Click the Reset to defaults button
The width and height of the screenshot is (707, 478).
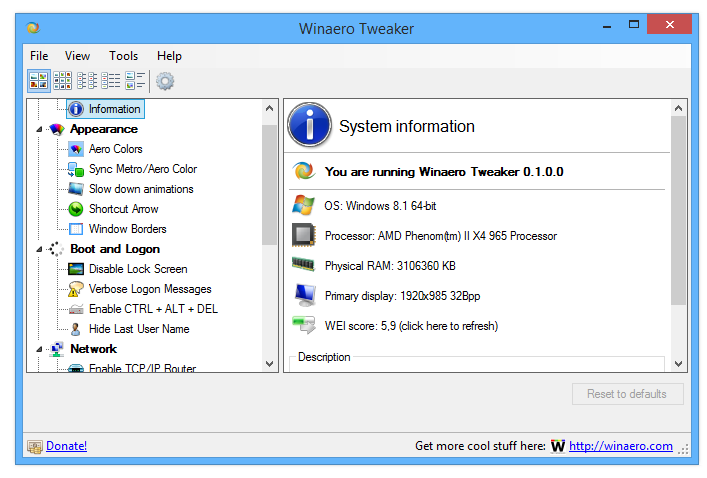coord(628,394)
